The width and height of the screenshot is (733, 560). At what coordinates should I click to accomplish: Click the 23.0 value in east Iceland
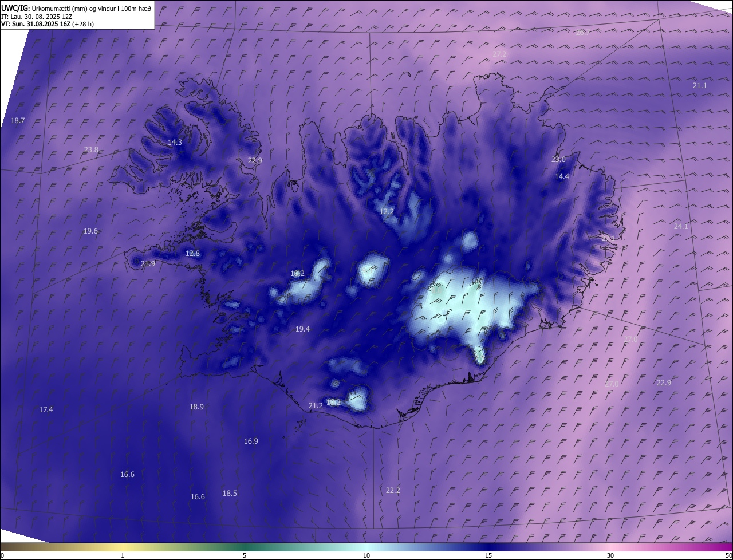558,160
